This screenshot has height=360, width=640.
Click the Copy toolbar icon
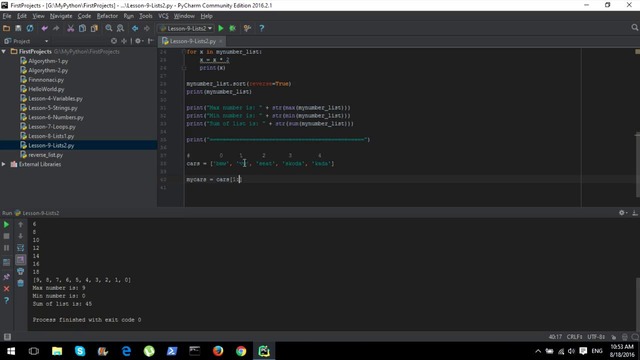pos(82,28)
